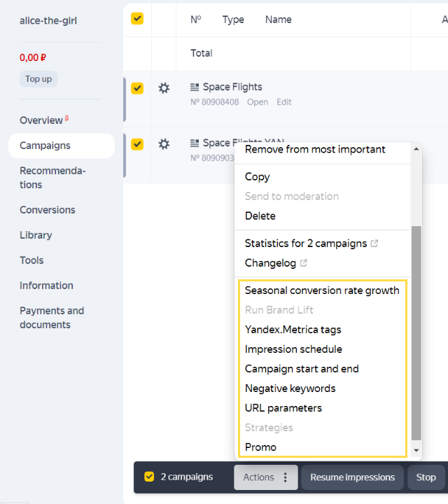This screenshot has height=504, width=448.
Task: Click the Top up button
Action: (38, 79)
